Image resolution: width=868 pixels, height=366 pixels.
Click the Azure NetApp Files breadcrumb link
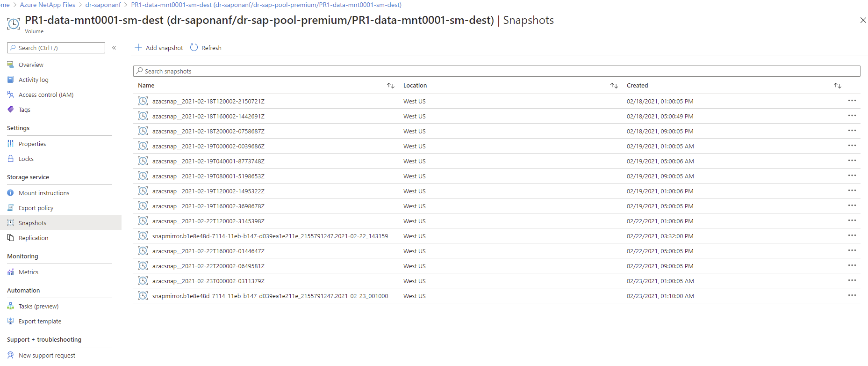pyautogui.click(x=47, y=5)
